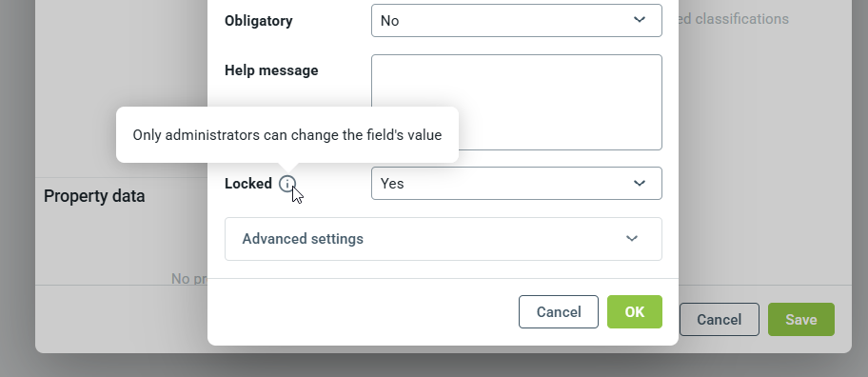This screenshot has width=868, height=377.
Task: Open the Locked dropdown showing Yes
Action: (x=517, y=183)
